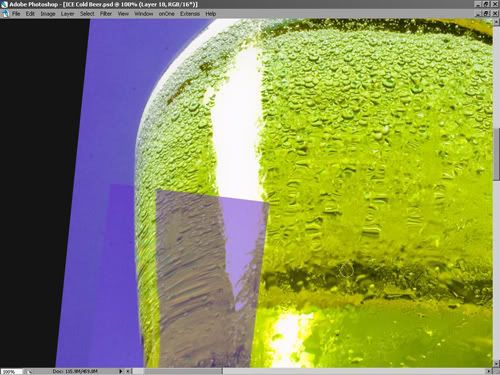Viewport: 500px width, 375px height.
Task: Click the document icon left of File
Action: [5, 14]
